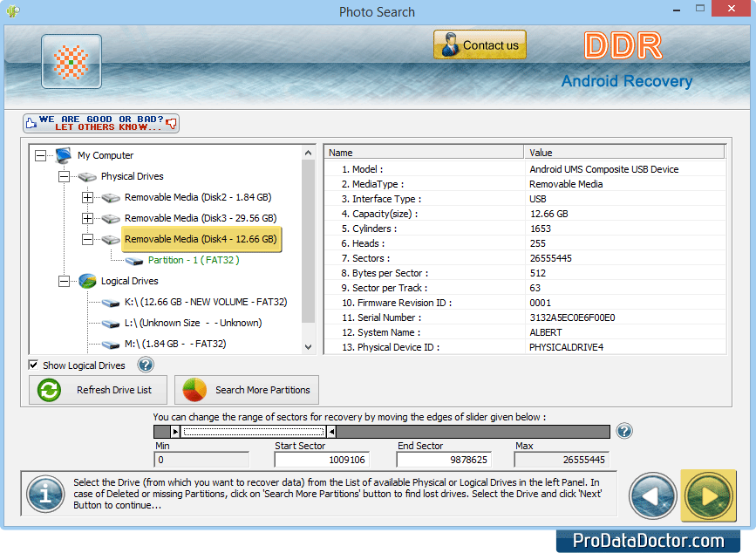Click the help icon next to sector slider

click(x=624, y=431)
